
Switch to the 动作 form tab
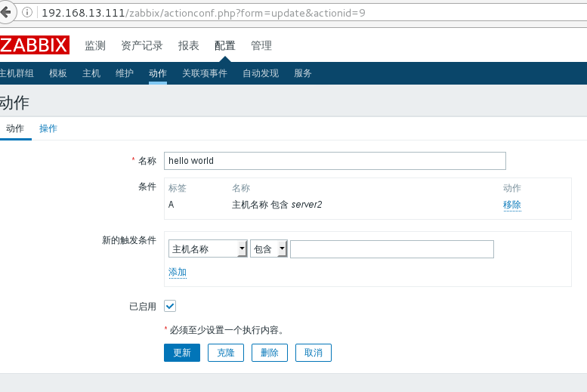15,129
